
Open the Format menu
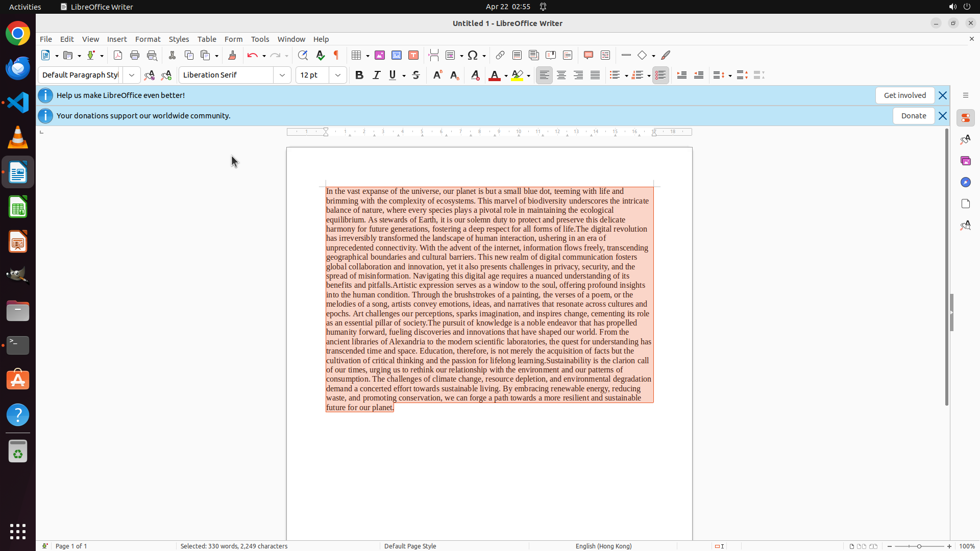pos(148,39)
